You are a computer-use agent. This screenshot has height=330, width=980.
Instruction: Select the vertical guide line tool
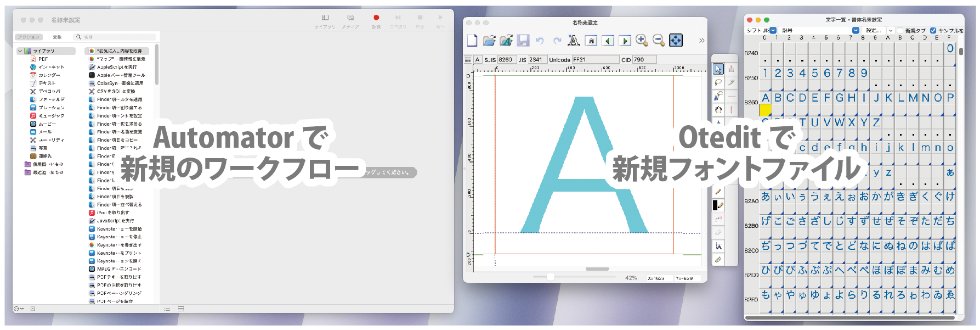coord(731,110)
